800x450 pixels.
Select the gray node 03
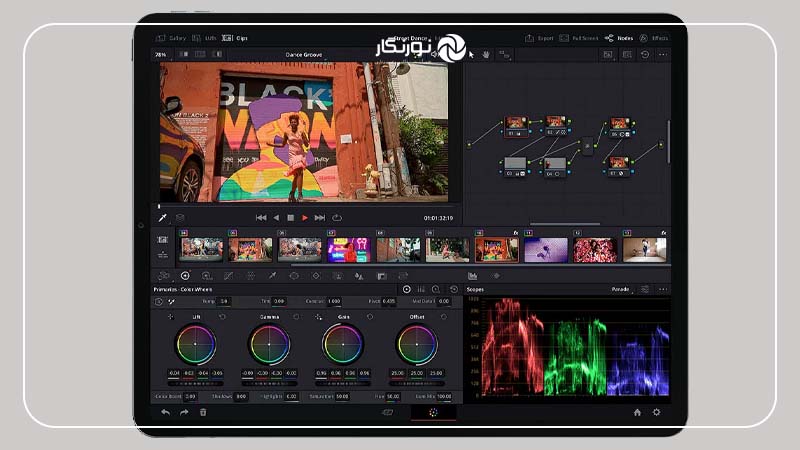(x=515, y=167)
